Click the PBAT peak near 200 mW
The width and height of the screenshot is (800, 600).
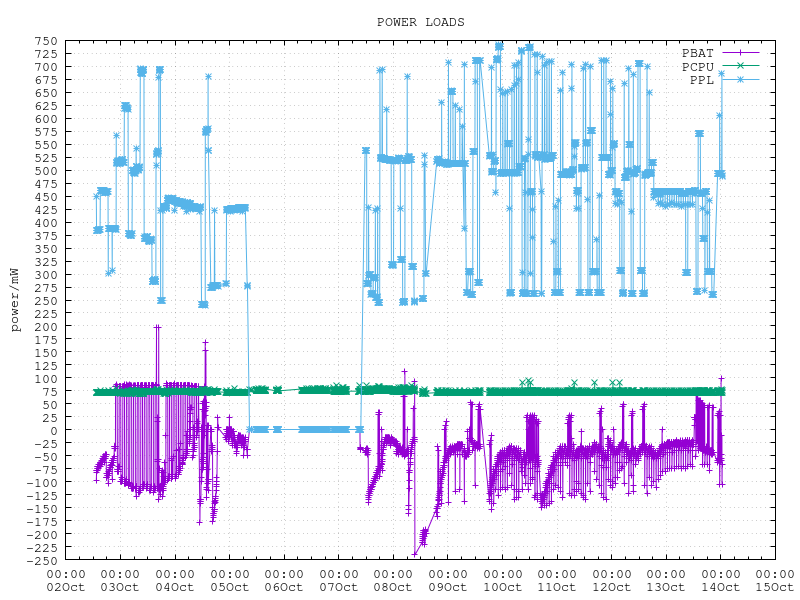pos(157,327)
